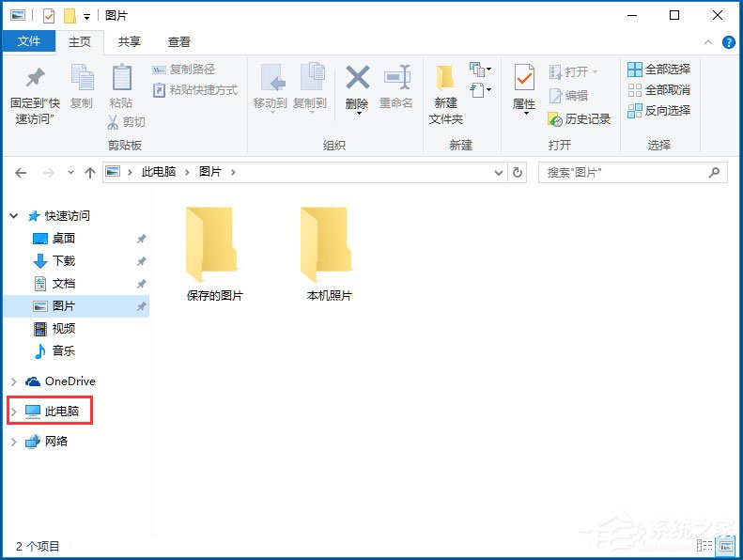
Task: Switch to the 共享 (Share) ribbon tab
Action: pyautogui.click(x=130, y=41)
